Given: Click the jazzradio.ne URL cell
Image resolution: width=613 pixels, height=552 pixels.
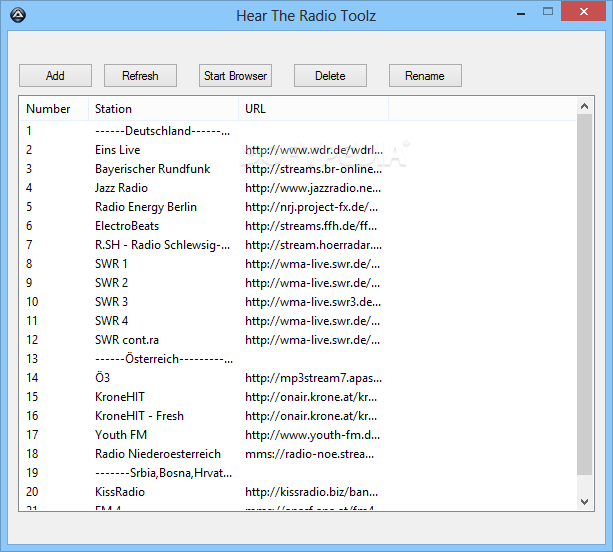Looking at the screenshot, I should click(x=313, y=188).
